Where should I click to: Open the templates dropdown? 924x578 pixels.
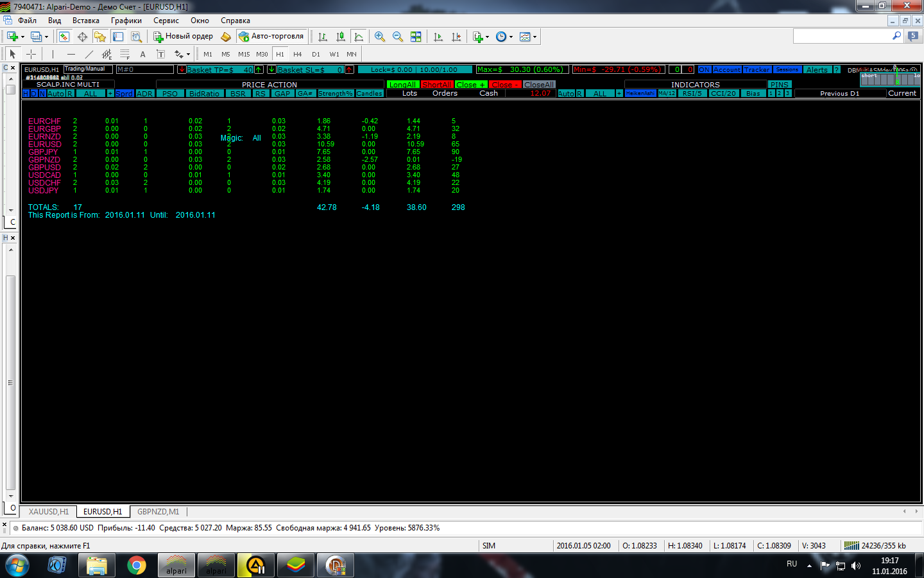[527, 37]
